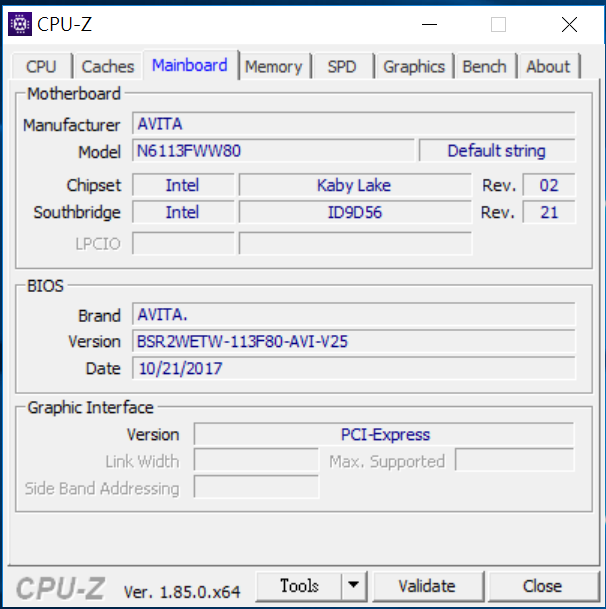View the About tab

[x=548, y=66]
